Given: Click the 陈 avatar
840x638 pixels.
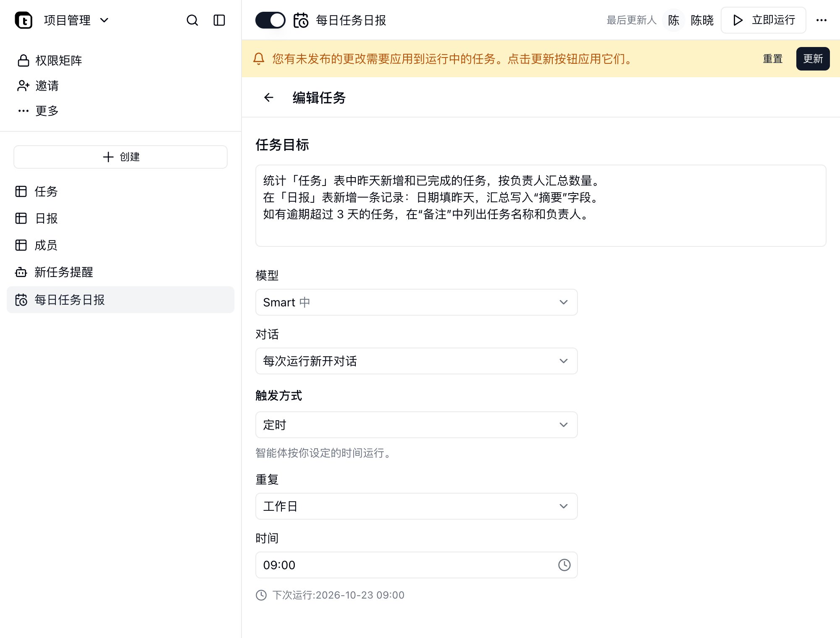Looking at the screenshot, I should point(673,20).
